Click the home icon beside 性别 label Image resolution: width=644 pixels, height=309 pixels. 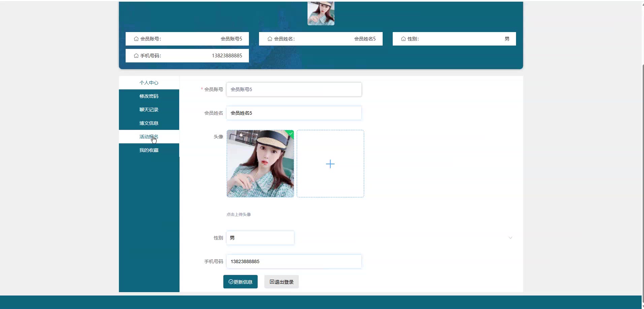(403, 39)
